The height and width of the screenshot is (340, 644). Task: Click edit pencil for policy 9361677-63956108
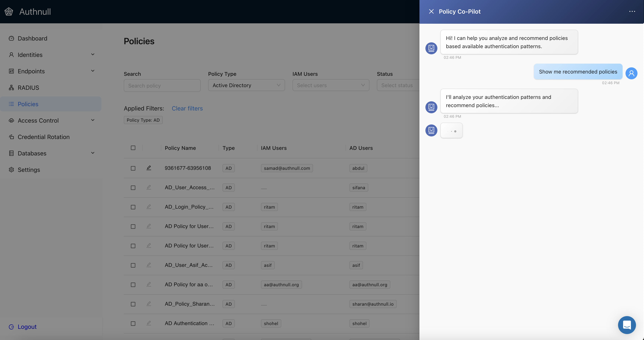(x=149, y=168)
